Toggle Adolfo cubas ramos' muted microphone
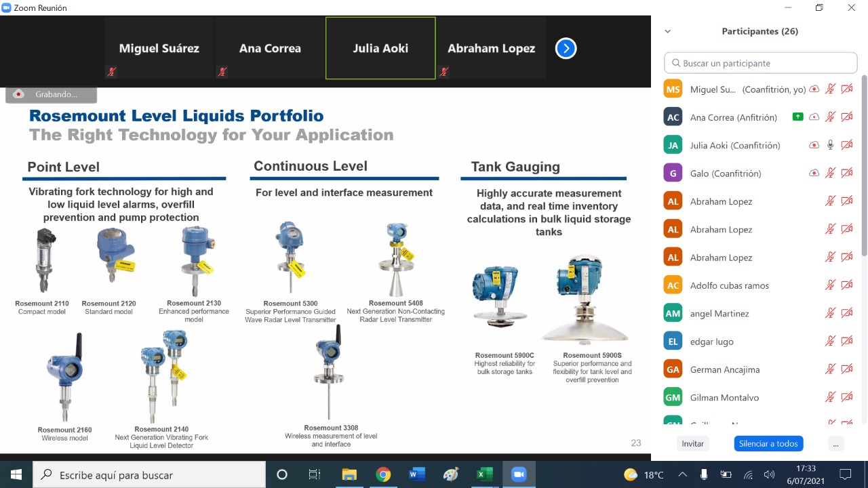 pos(830,285)
